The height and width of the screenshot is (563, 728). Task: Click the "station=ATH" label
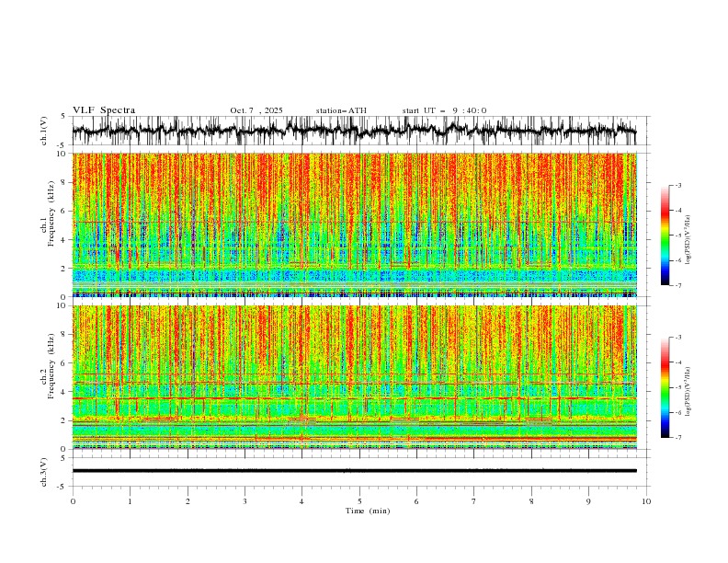click(x=341, y=110)
